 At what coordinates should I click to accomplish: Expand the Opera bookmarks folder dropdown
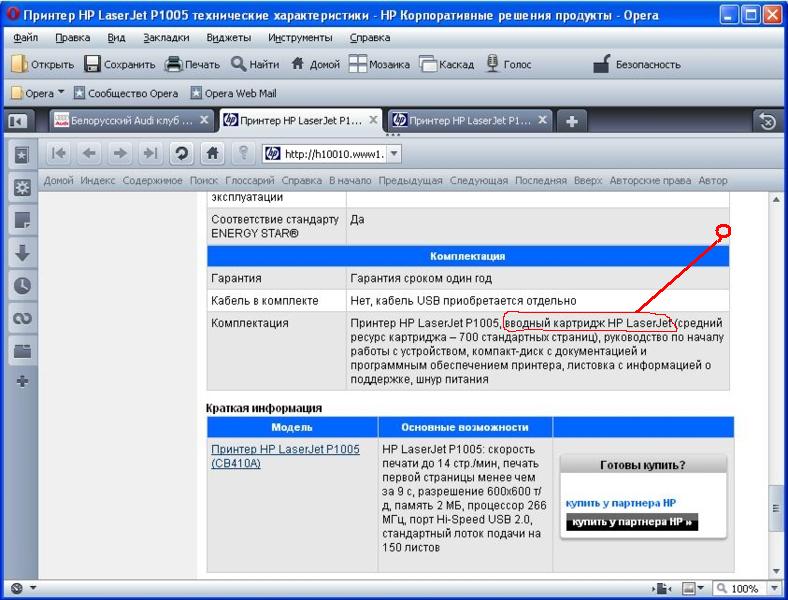(61, 93)
